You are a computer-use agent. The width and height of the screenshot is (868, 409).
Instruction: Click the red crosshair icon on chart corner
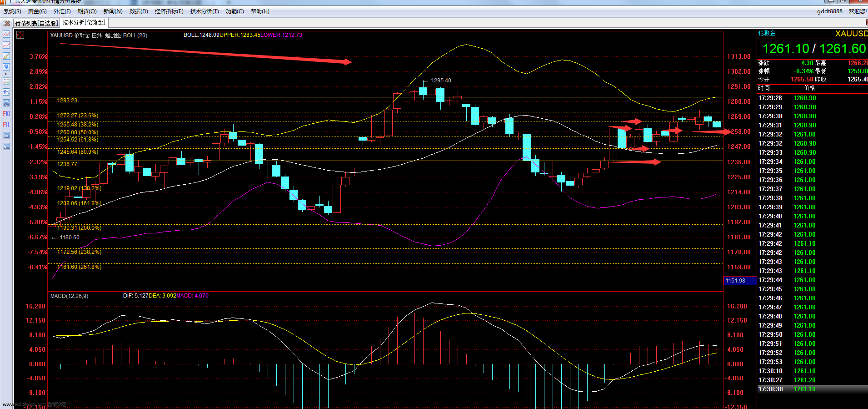point(20,35)
